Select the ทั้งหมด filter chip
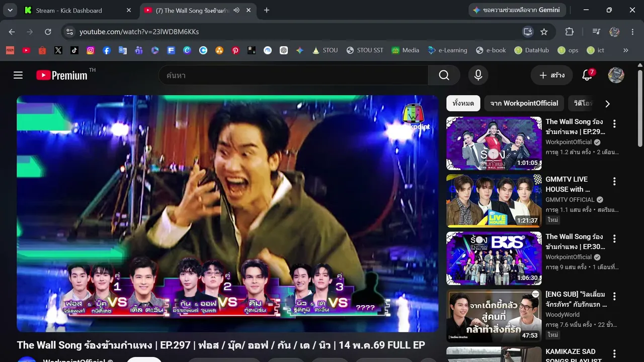 click(x=463, y=103)
